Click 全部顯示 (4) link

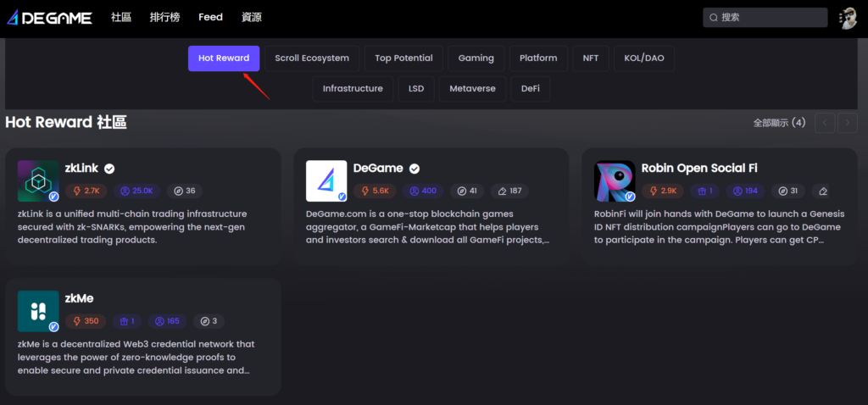pyautogui.click(x=780, y=123)
